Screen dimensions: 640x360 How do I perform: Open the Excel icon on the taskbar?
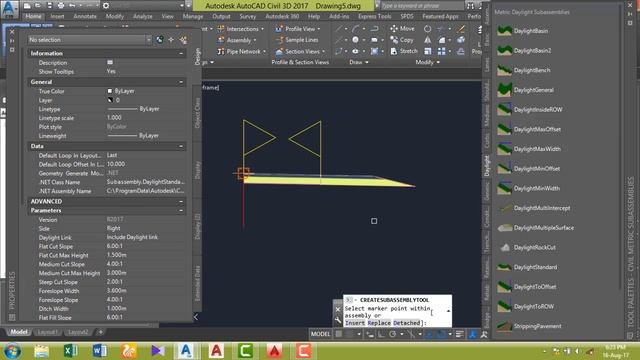click(71, 351)
